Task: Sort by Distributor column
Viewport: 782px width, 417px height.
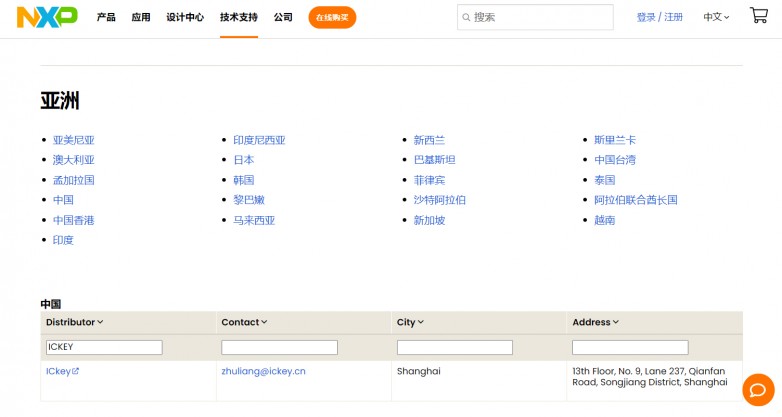Action: tap(75, 322)
